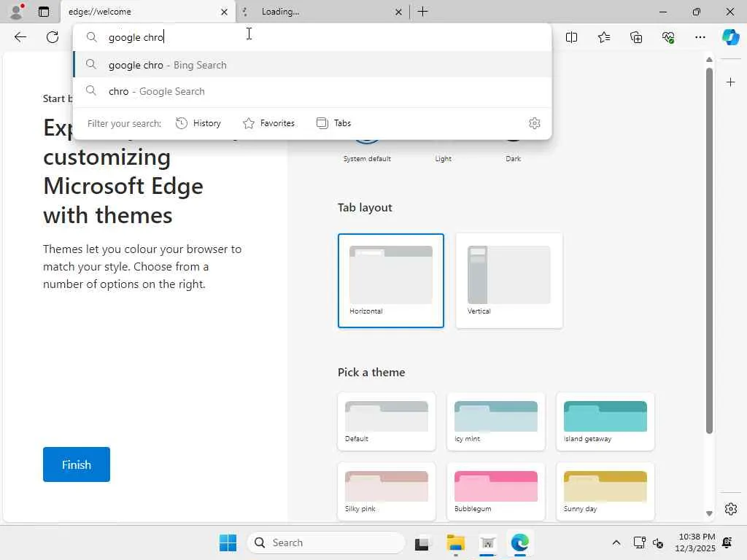Click the browser Back arrow
This screenshot has height=560, width=747.
20,37
